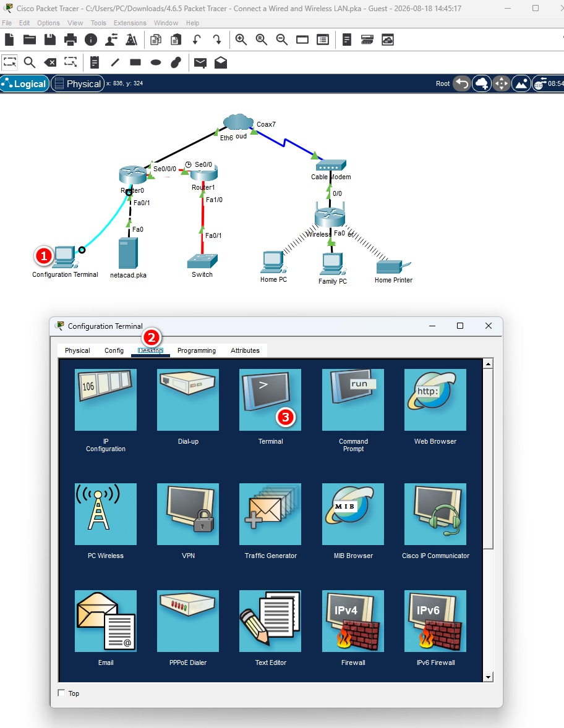
Task: Pick the Select tool
Action: tap(10, 62)
